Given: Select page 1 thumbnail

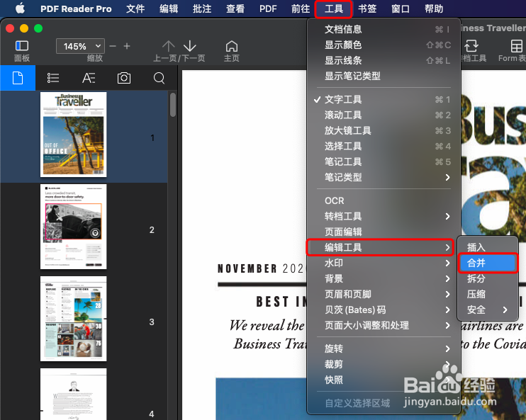Looking at the screenshot, I should click(x=74, y=135).
